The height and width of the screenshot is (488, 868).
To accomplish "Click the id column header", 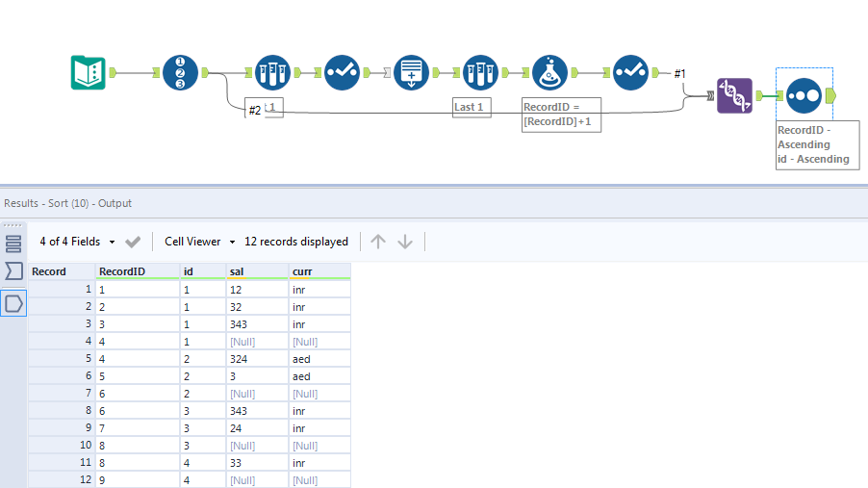I will tap(203, 271).
